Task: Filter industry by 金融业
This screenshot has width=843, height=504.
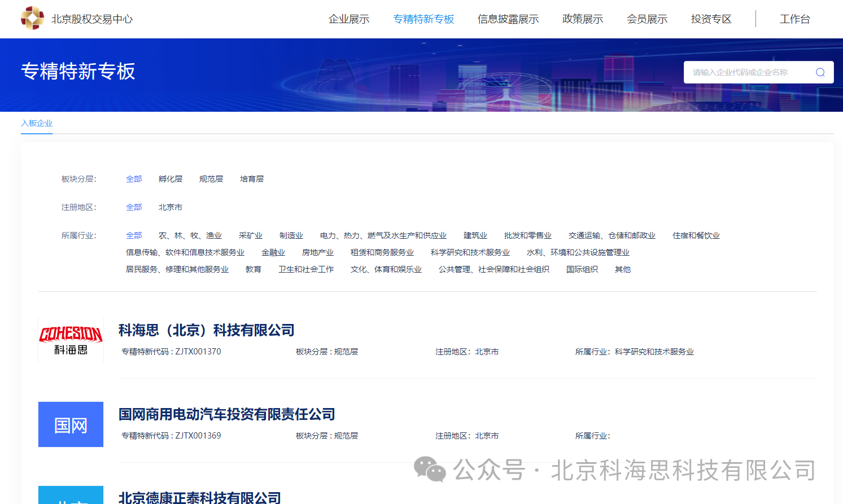Action: [x=273, y=252]
